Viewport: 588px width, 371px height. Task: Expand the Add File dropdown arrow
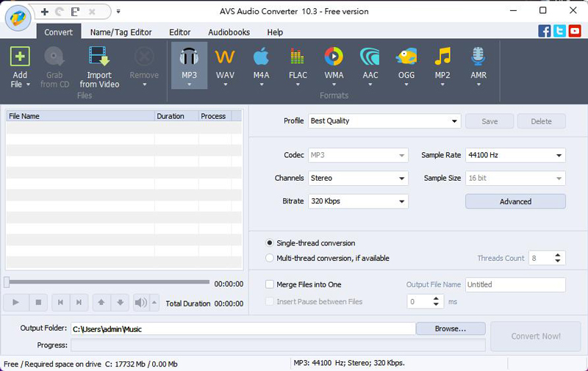coord(28,84)
